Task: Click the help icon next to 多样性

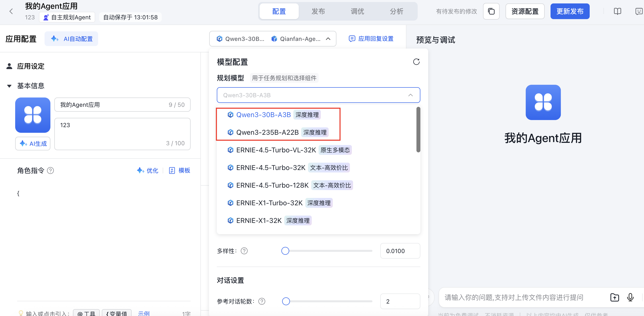Action: point(244,251)
